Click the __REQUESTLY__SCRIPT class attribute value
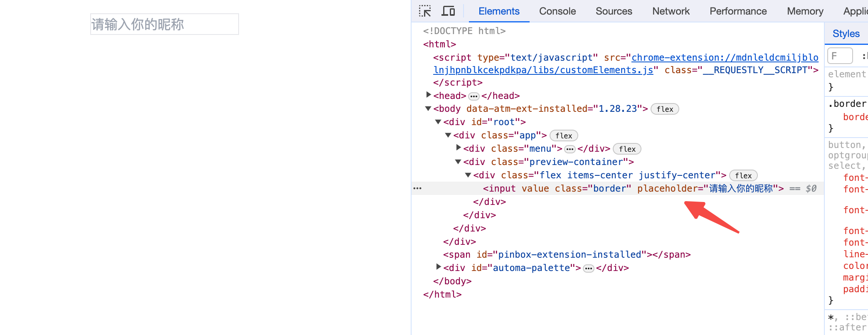The height and width of the screenshot is (335, 868). [x=755, y=70]
